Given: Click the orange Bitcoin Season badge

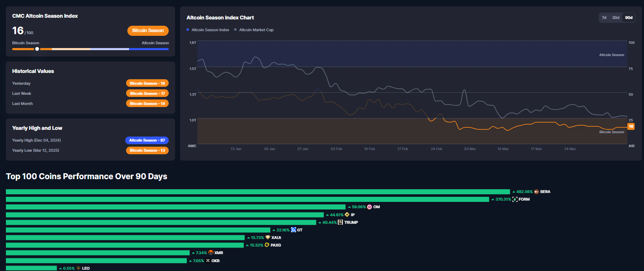Looking at the screenshot, I should pos(148,31).
